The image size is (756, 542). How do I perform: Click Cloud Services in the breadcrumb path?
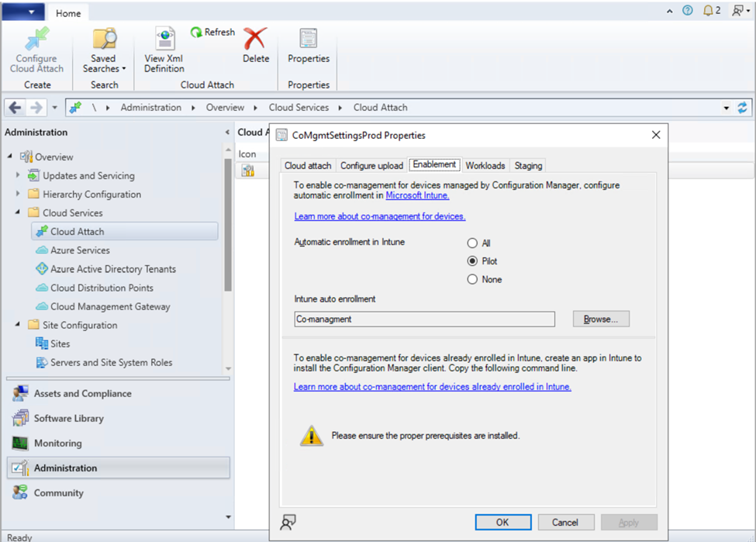299,108
